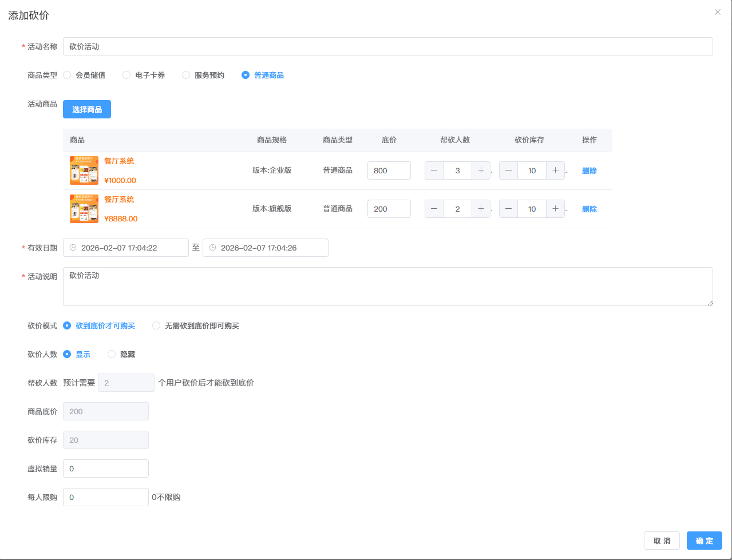Decrease 帮砍人数 for 旗舰版 row

pyautogui.click(x=434, y=209)
